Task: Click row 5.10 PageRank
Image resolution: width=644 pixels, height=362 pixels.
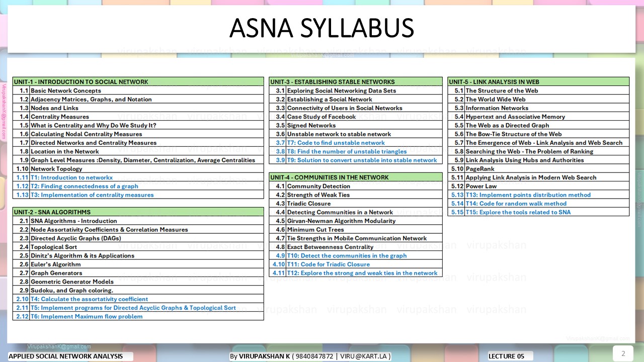Action: 538,169
